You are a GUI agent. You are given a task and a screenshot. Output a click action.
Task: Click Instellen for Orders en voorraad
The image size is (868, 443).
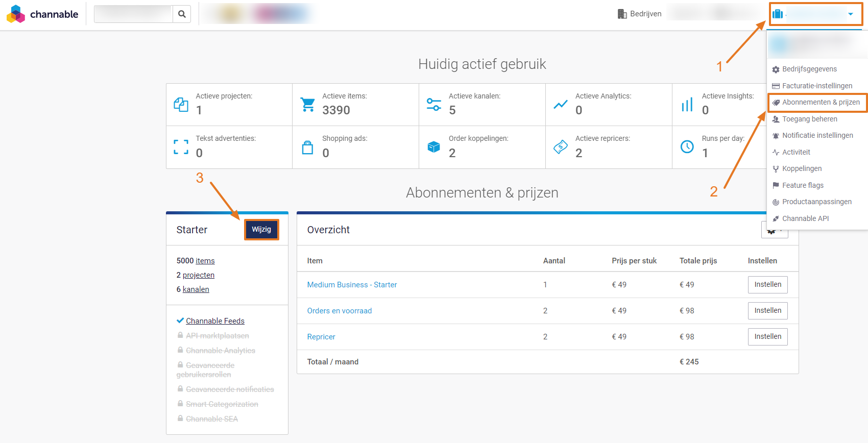768,311
